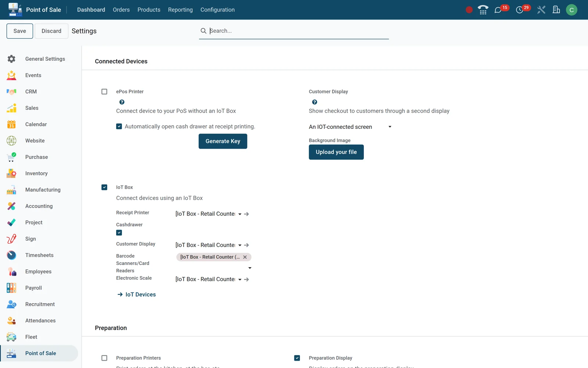Viewport: 588px width, 368px height.
Task: Open the VoIP phone icon
Action: [x=483, y=10]
